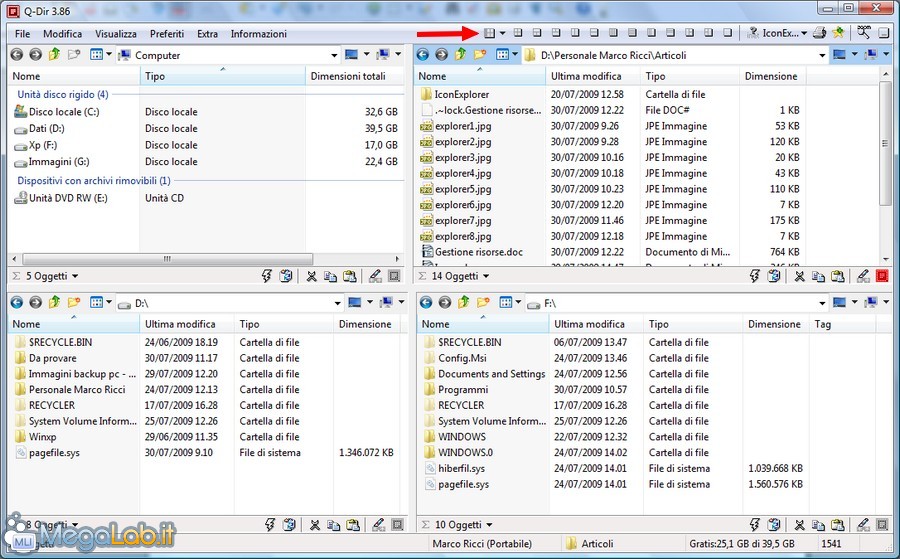Click paste icon in Computer pane status bar

coord(350,277)
